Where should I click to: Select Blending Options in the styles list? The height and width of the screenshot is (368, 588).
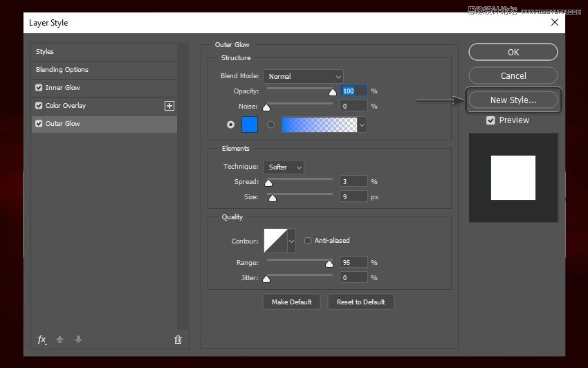62,70
